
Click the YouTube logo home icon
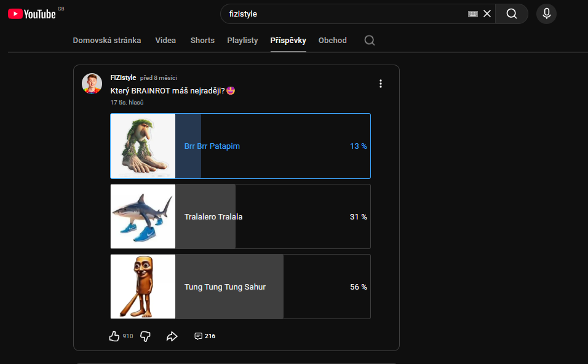32,14
